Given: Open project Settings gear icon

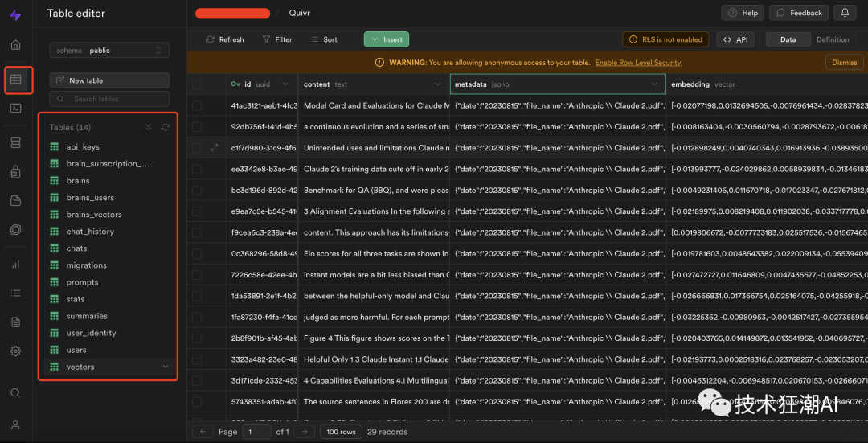Looking at the screenshot, I should [15, 351].
